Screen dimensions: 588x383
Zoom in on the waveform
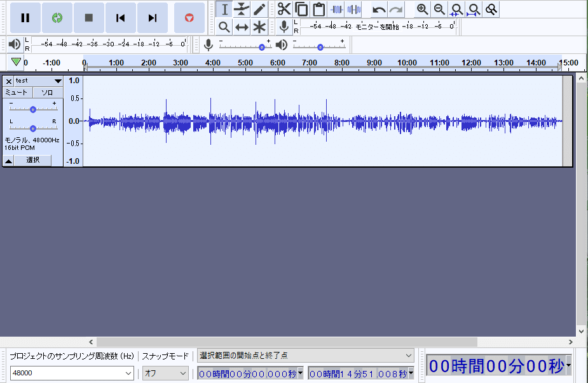[422, 10]
